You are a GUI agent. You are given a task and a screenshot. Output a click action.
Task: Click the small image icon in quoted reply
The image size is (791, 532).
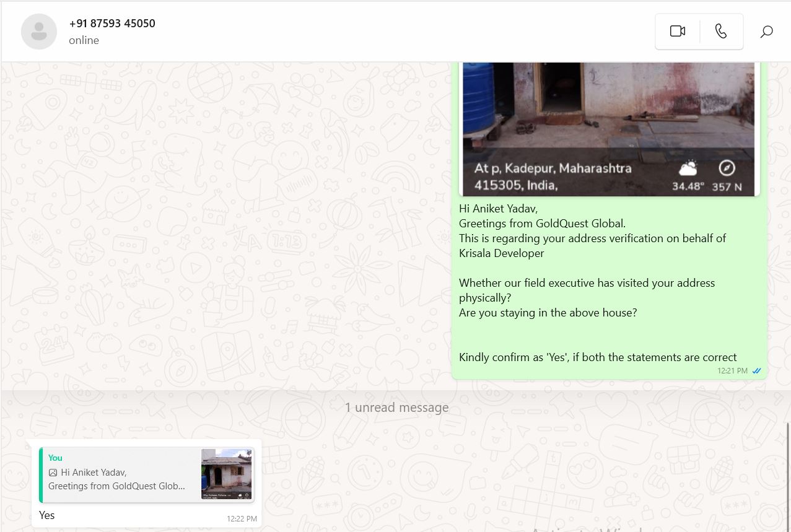[53, 473]
